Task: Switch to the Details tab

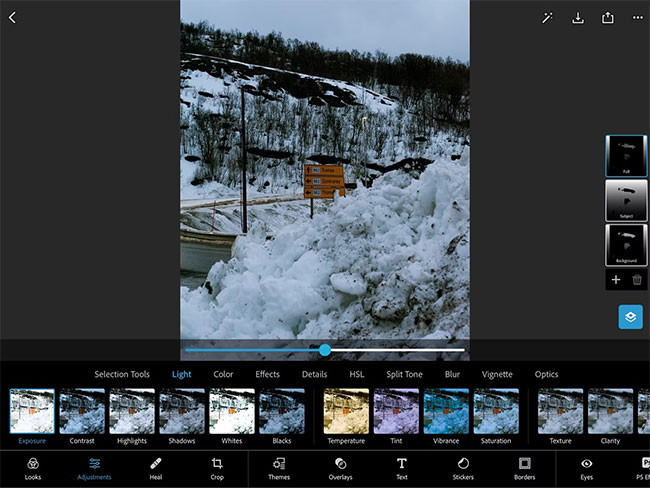Action: point(315,374)
